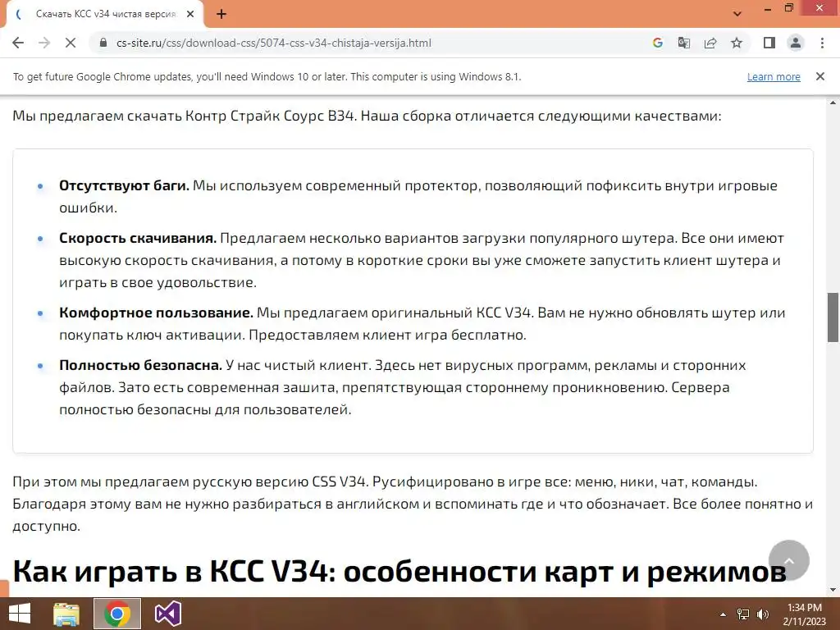840x630 pixels.
Task: Open the Learn more link
Action: pyautogui.click(x=774, y=76)
